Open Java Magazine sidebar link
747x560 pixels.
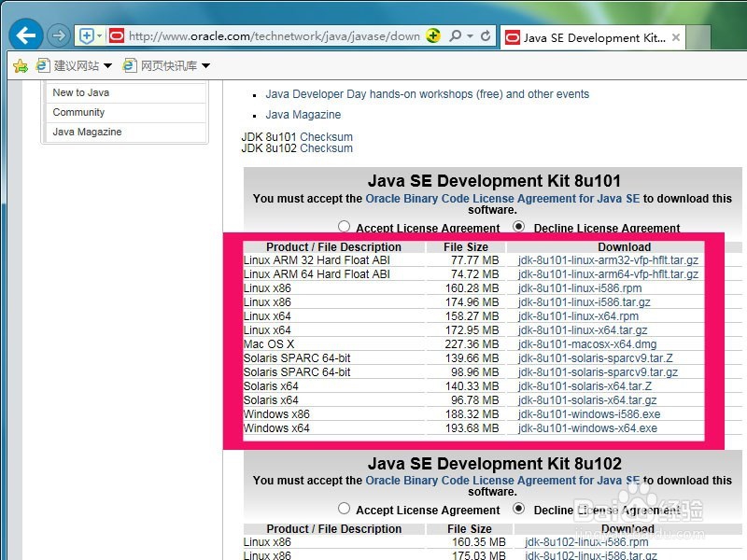pos(87,132)
